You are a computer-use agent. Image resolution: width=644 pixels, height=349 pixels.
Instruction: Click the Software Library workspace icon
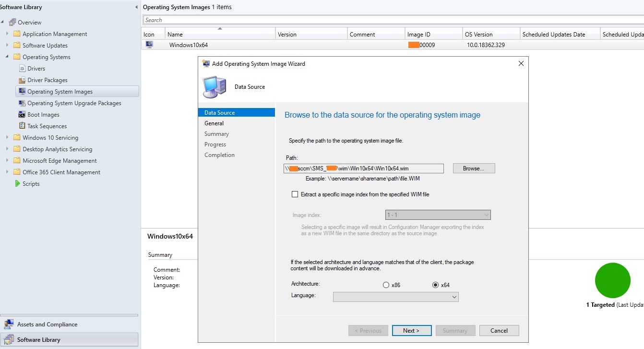pyautogui.click(x=9, y=340)
